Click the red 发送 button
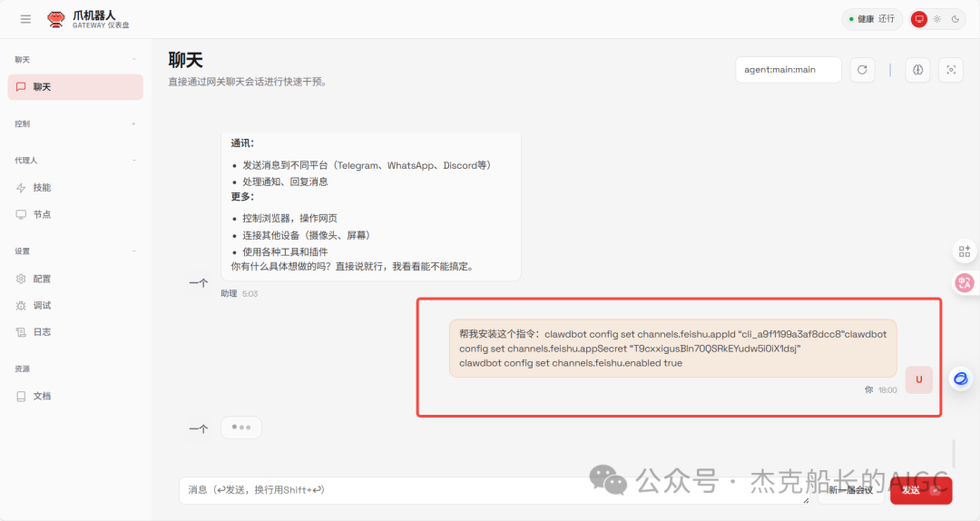The image size is (980, 521). 921,490
